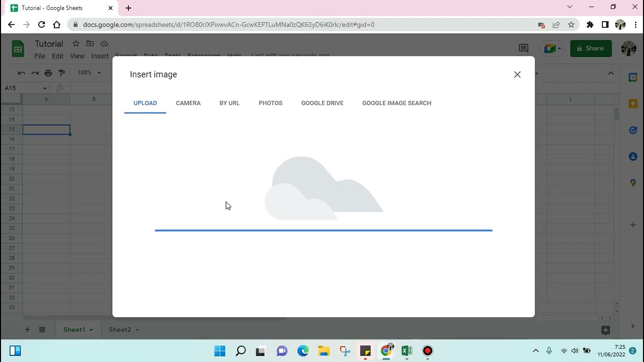Select row 20 header
The image size is (644, 362).
[11, 179]
